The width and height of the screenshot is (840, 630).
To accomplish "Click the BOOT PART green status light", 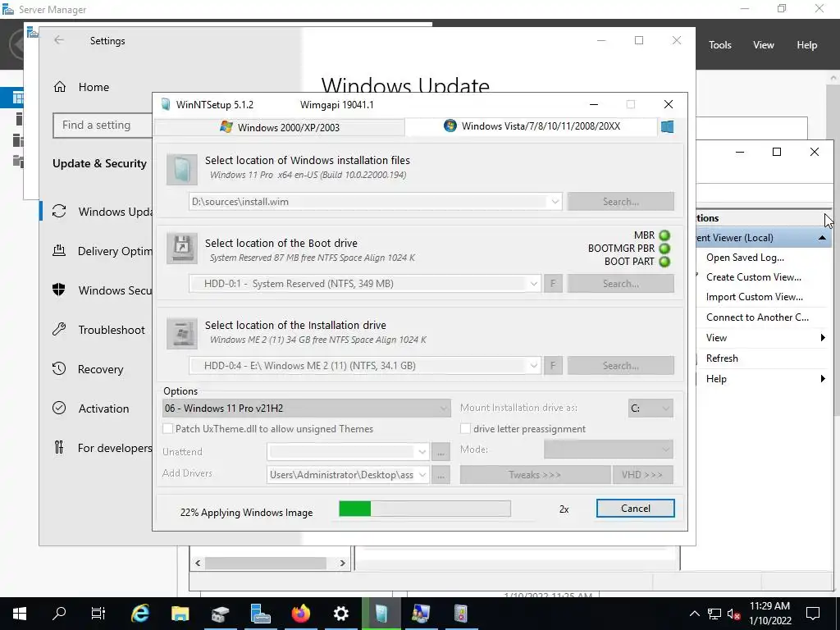I will 664,262.
